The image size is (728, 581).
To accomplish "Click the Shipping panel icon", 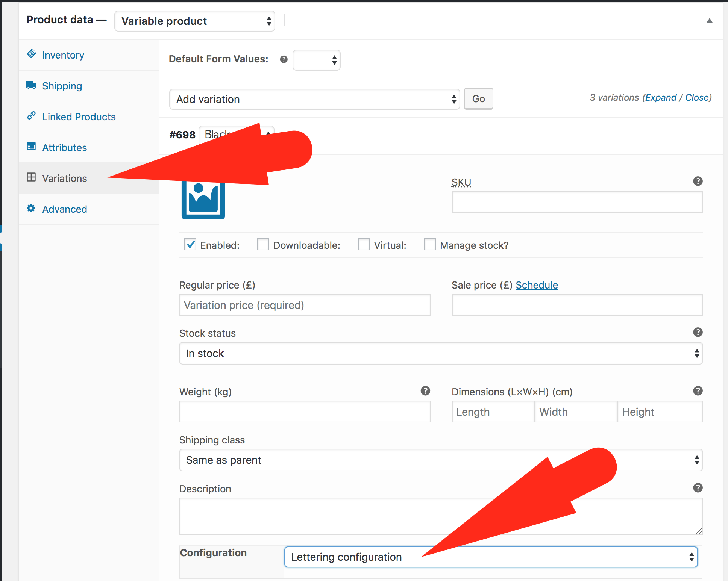I will [x=32, y=85].
